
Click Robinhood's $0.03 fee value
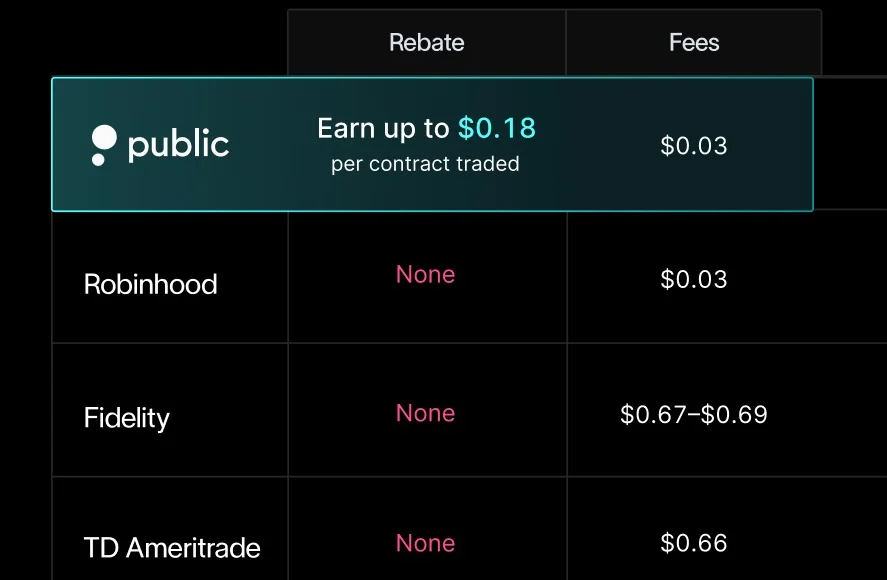[694, 279]
